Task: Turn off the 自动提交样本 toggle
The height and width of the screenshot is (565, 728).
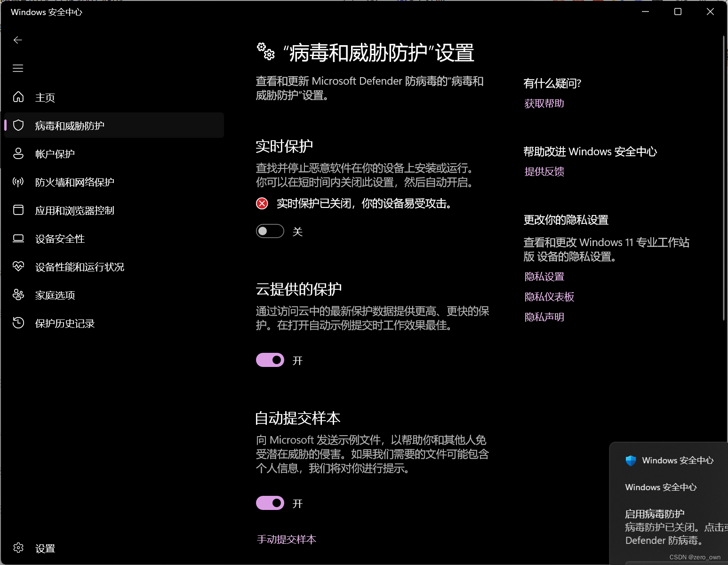Action: point(270,503)
